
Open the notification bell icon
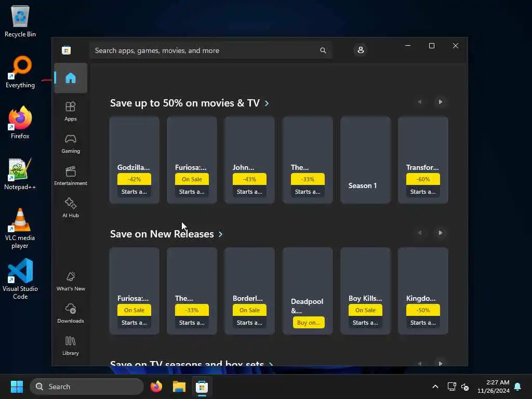518,387
